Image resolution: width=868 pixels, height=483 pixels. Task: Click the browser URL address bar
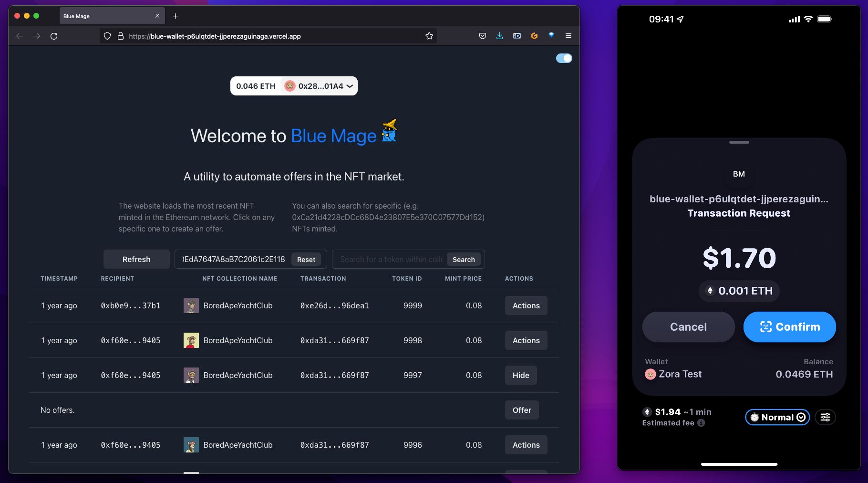coord(268,36)
